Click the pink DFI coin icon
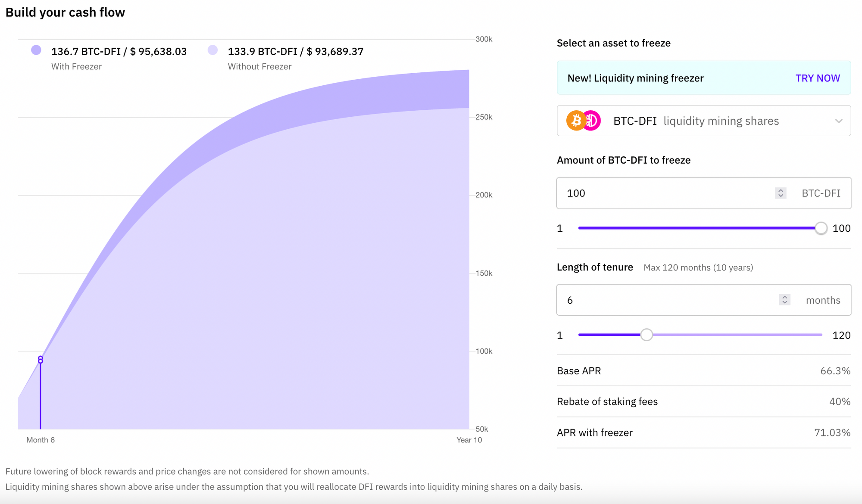This screenshot has width=862, height=504. [593, 121]
